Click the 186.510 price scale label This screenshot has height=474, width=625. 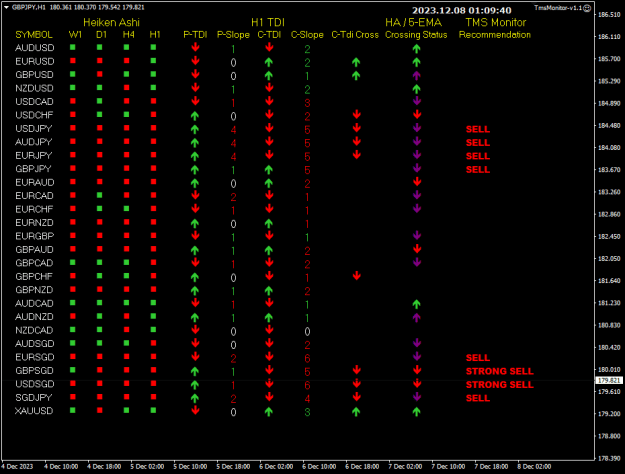(609, 14)
